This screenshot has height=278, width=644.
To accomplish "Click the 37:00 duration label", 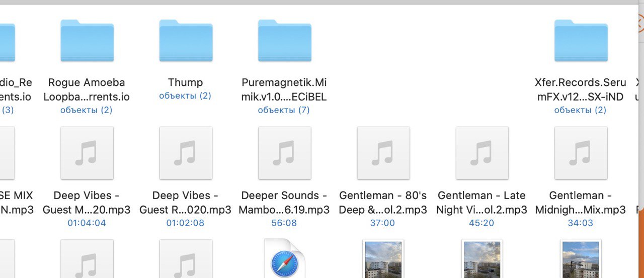I will click(383, 223).
